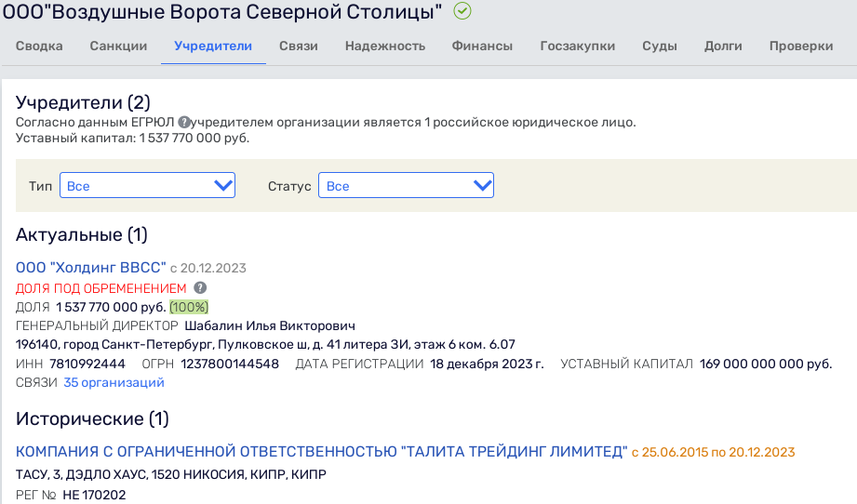Open ТАЛИТА ТРЕЙДИНГ ЛИМИТЕД company link
Viewport: 857px width, 504px height.
[321, 452]
